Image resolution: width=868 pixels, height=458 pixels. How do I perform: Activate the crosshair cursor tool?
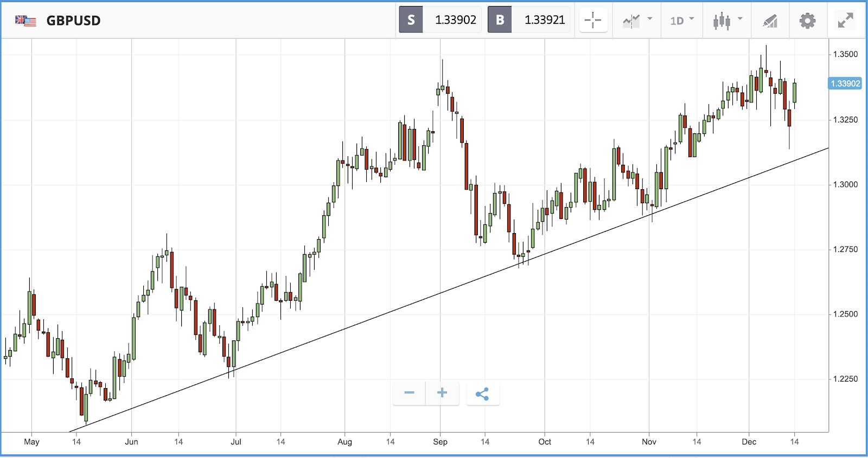click(x=593, y=21)
